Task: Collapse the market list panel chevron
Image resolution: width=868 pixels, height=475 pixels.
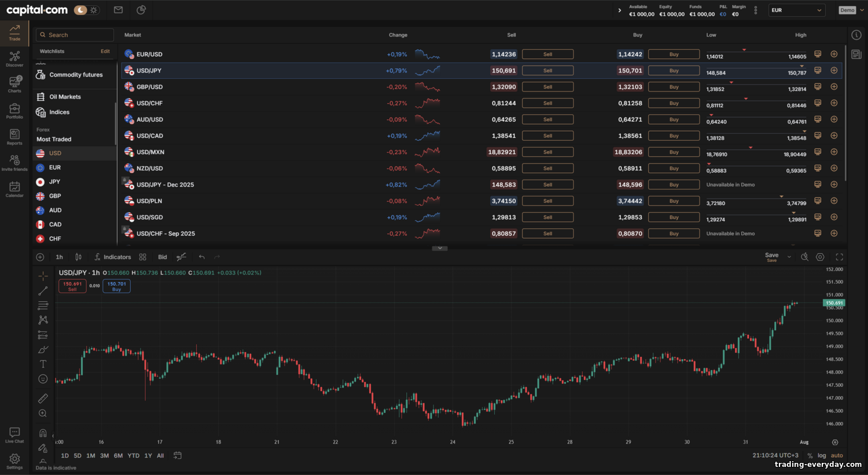Action: (440, 248)
